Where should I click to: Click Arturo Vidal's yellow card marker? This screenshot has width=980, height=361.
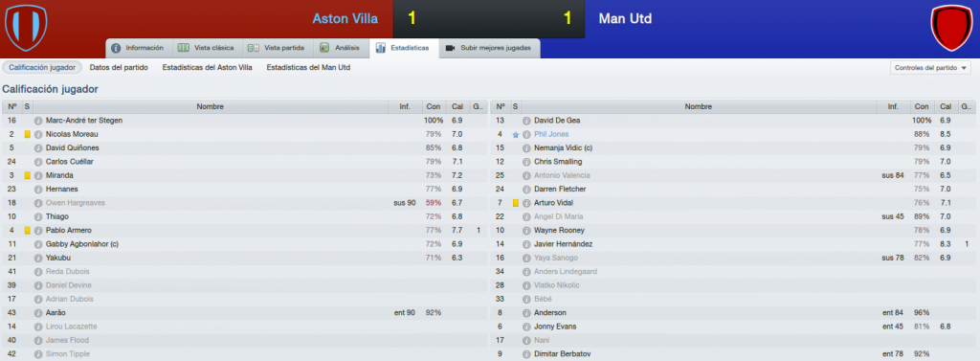pos(516,203)
